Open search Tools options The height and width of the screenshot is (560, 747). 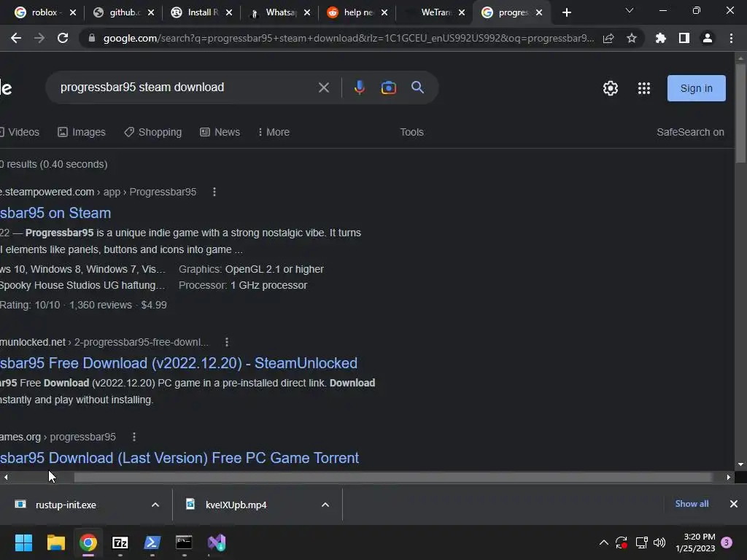coord(411,132)
